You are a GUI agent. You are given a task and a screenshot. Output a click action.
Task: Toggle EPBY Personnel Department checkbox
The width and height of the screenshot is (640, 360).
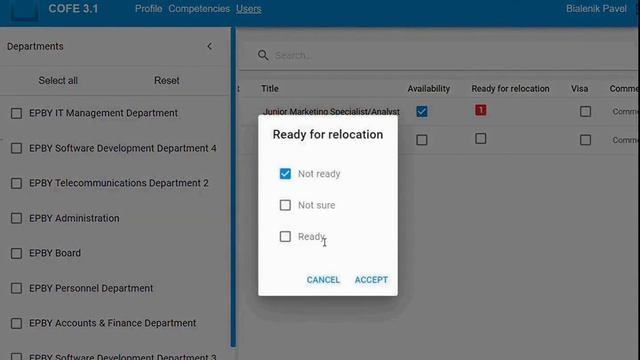(x=16, y=289)
